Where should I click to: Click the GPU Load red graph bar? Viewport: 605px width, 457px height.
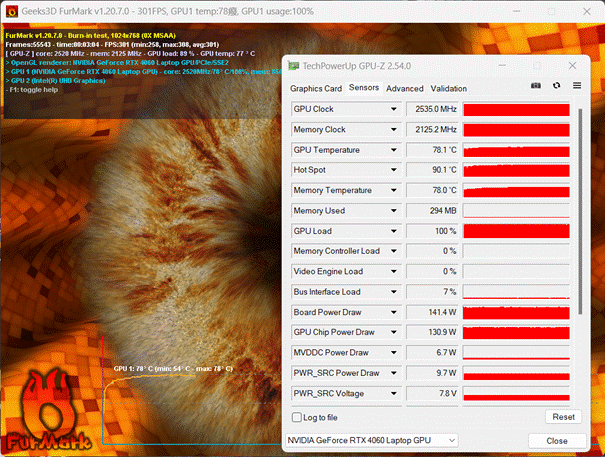point(517,231)
